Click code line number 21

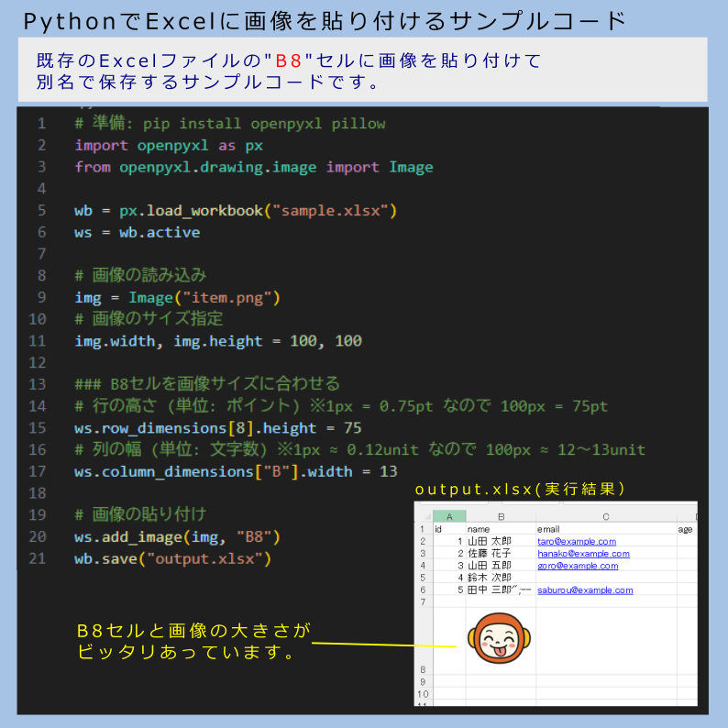(x=38, y=558)
